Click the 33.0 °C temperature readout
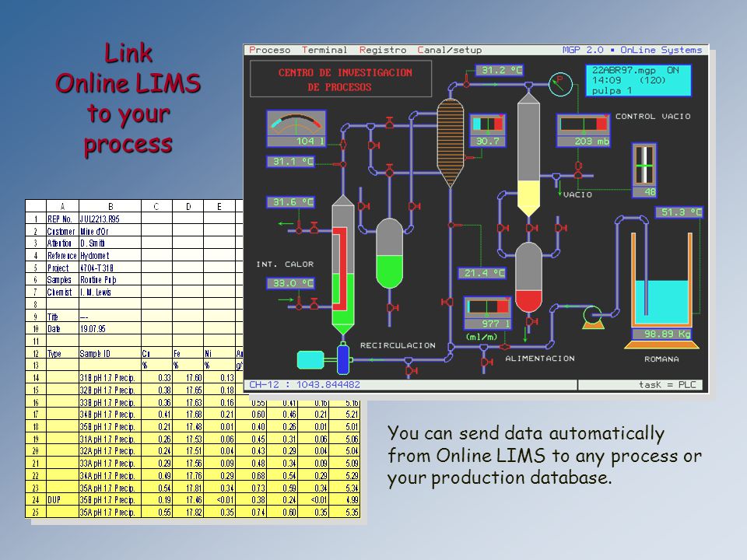The image size is (747, 560). point(290,283)
